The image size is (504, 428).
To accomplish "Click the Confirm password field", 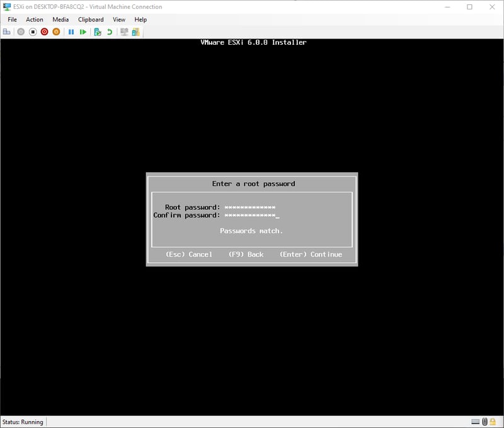I will [x=251, y=216].
